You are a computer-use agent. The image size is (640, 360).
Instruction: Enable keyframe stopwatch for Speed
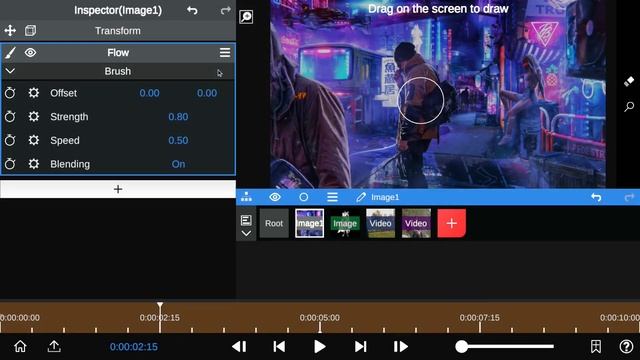10,140
